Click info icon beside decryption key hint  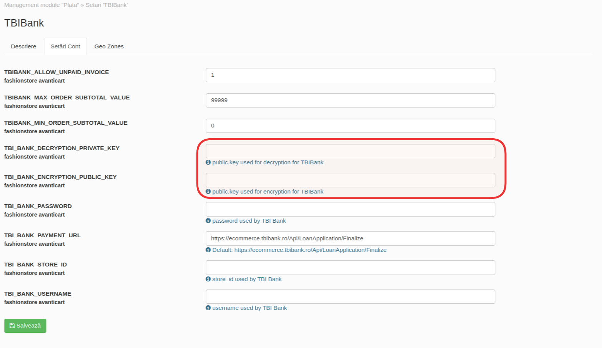click(x=208, y=162)
